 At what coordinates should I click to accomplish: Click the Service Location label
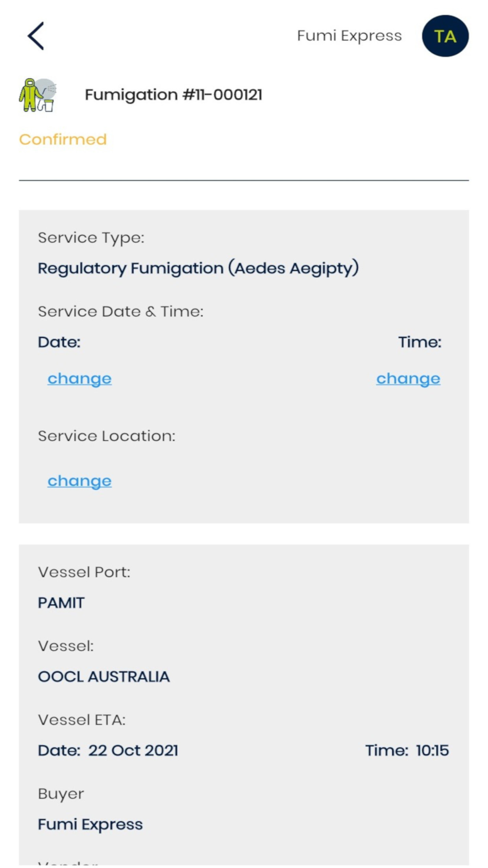pos(106,436)
